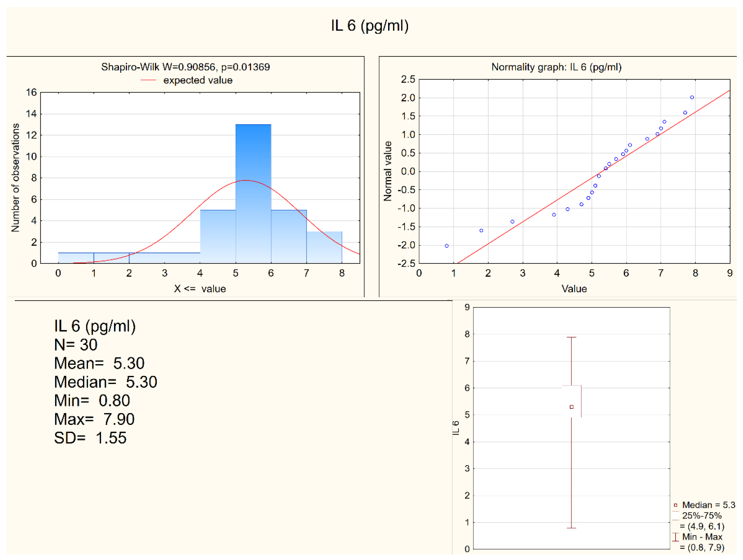Click the red expected value legend line
743x560 pixels.
(148, 80)
